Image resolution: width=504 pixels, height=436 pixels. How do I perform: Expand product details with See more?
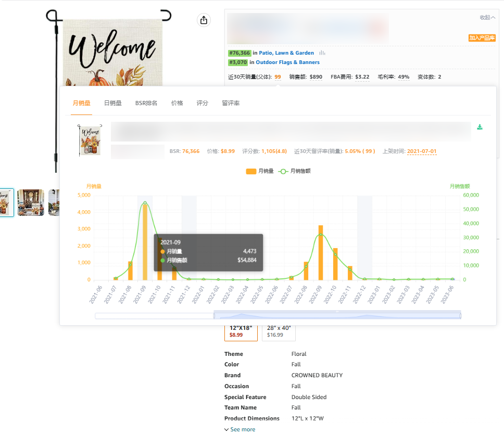coord(240,430)
